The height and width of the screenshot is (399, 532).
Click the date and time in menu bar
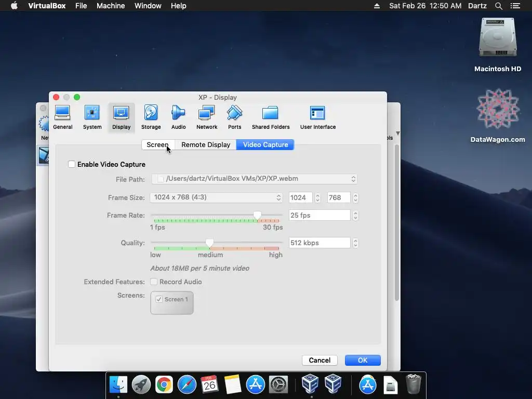[425, 6]
